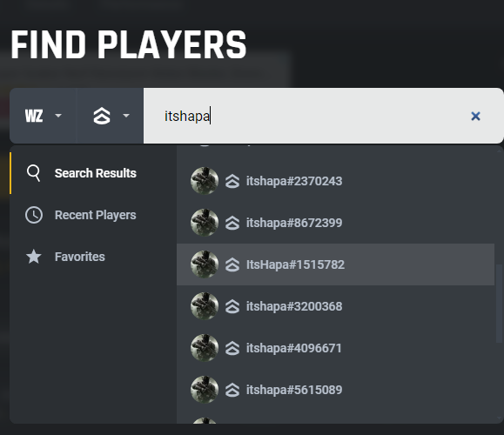The image size is (504, 435).
Task: Click avatar of itshapa#2370243
Action: click(205, 181)
